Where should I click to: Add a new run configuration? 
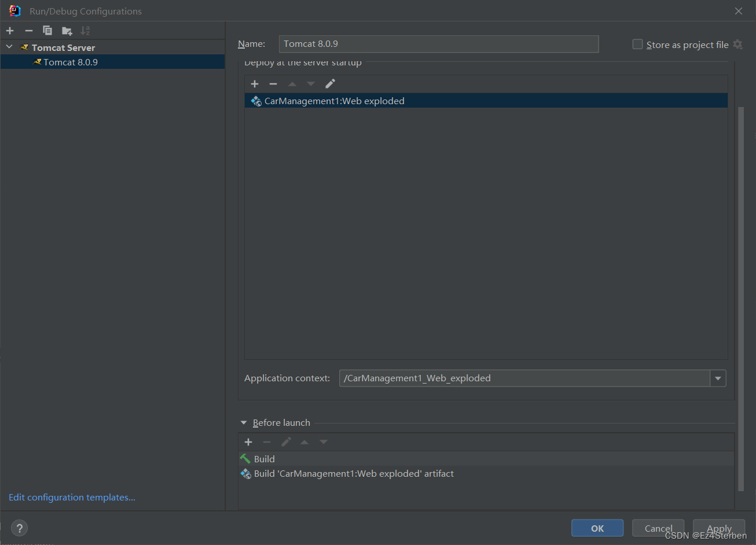10,31
